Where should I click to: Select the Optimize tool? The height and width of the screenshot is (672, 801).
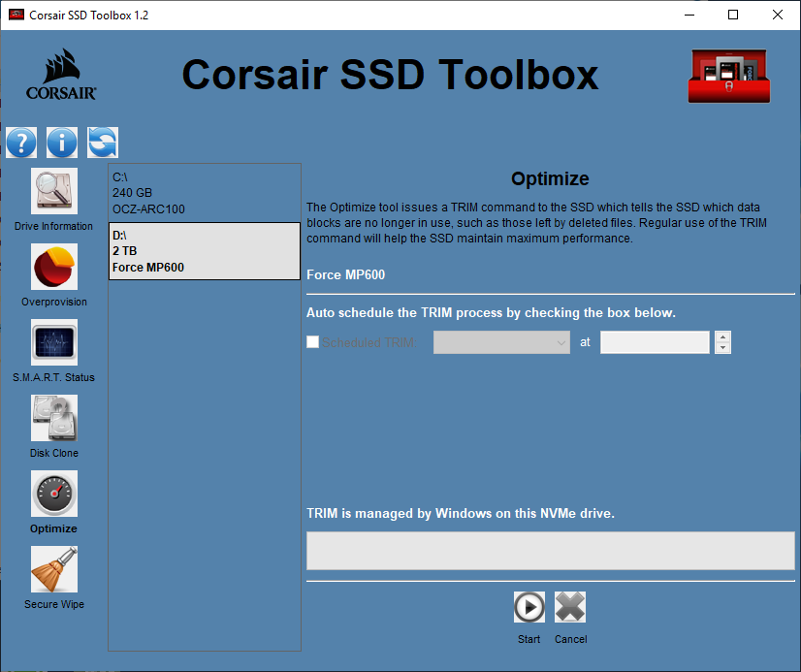pyautogui.click(x=53, y=495)
